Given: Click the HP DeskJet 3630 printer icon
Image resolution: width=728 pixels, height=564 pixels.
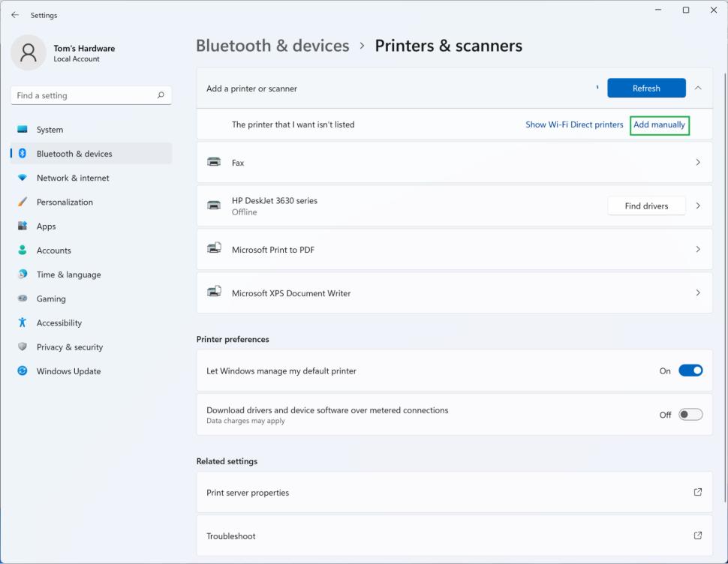Looking at the screenshot, I should tap(214, 205).
